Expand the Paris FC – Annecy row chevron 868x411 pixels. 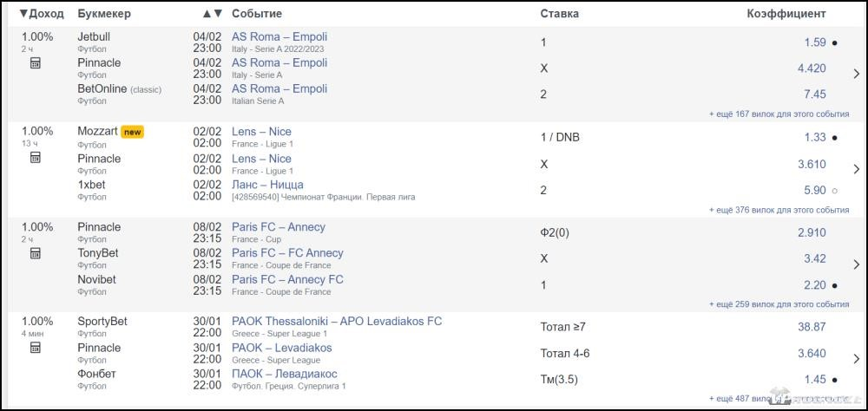tap(857, 264)
